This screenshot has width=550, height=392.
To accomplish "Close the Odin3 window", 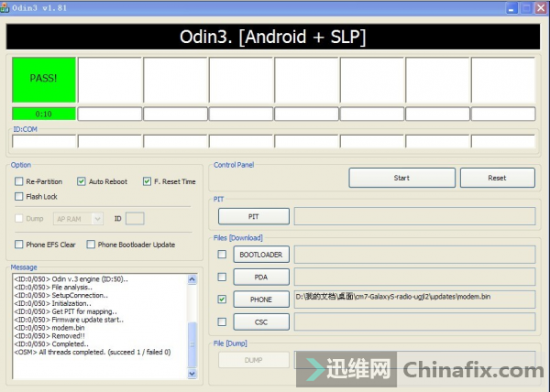I will tap(541, 7).
